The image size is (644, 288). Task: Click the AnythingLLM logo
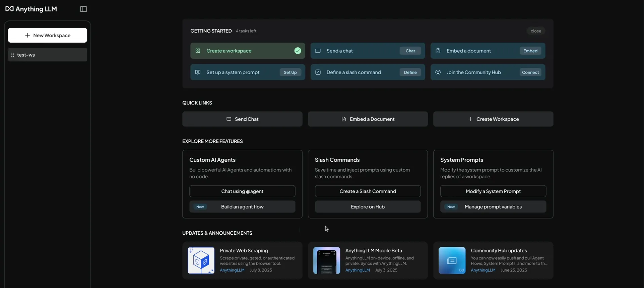31,9
